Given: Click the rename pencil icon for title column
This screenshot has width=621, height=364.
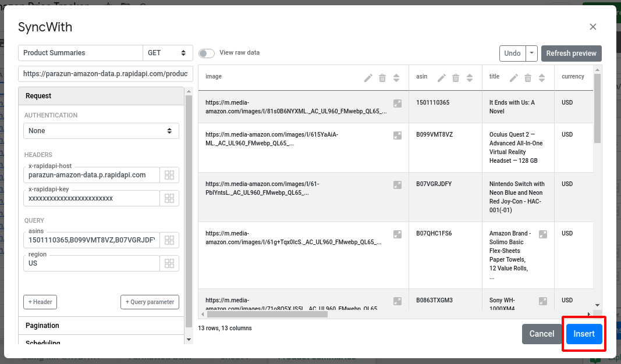Looking at the screenshot, I should click(x=513, y=78).
